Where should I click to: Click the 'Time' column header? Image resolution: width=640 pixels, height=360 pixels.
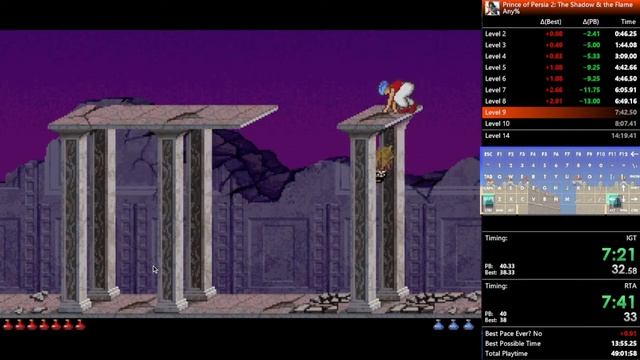click(x=628, y=22)
